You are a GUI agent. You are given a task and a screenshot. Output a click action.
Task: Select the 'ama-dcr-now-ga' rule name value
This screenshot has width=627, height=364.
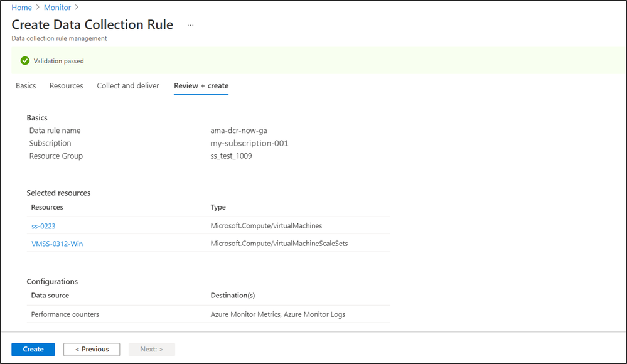[x=238, y=131]
